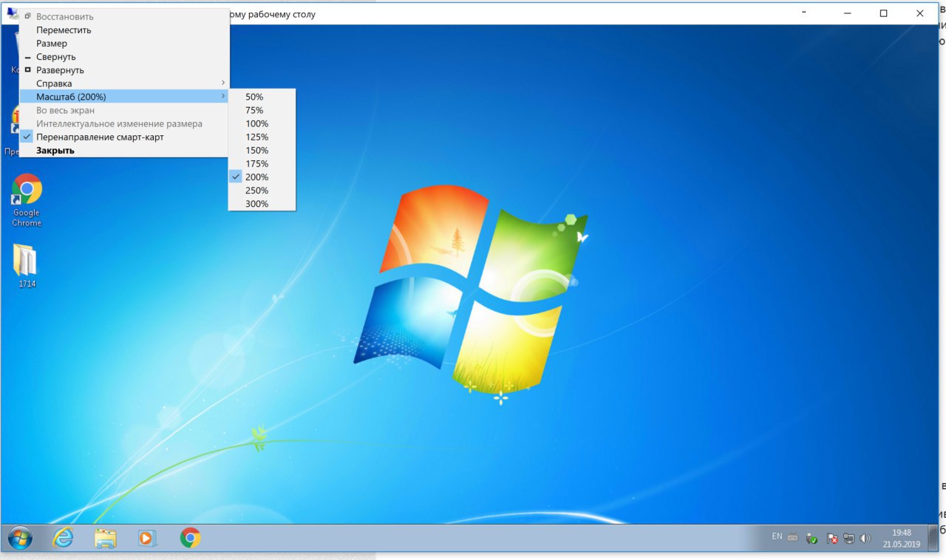The width and height of the screenshot is (946, 560).
Task: Select 300% scale
Action: [262, 204]
